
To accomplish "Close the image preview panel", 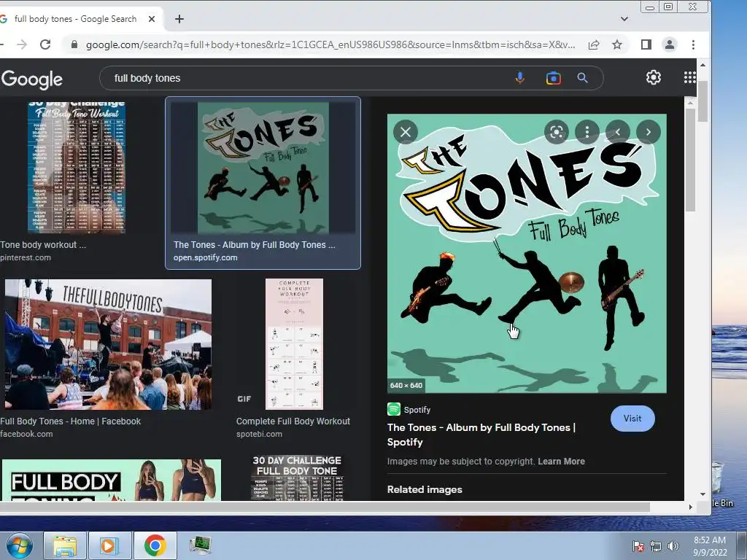I will (406, 132).
